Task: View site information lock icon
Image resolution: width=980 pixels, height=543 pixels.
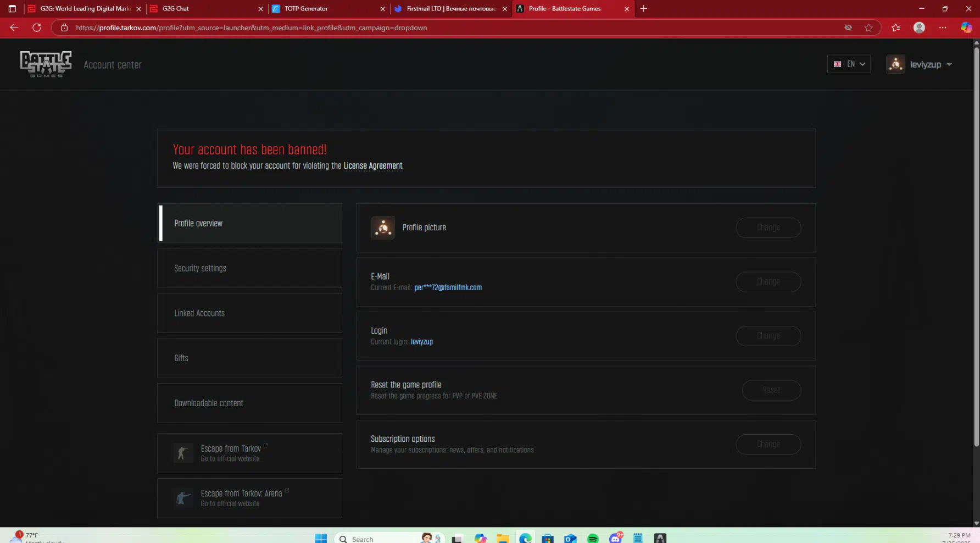Action: coord(64,27)
